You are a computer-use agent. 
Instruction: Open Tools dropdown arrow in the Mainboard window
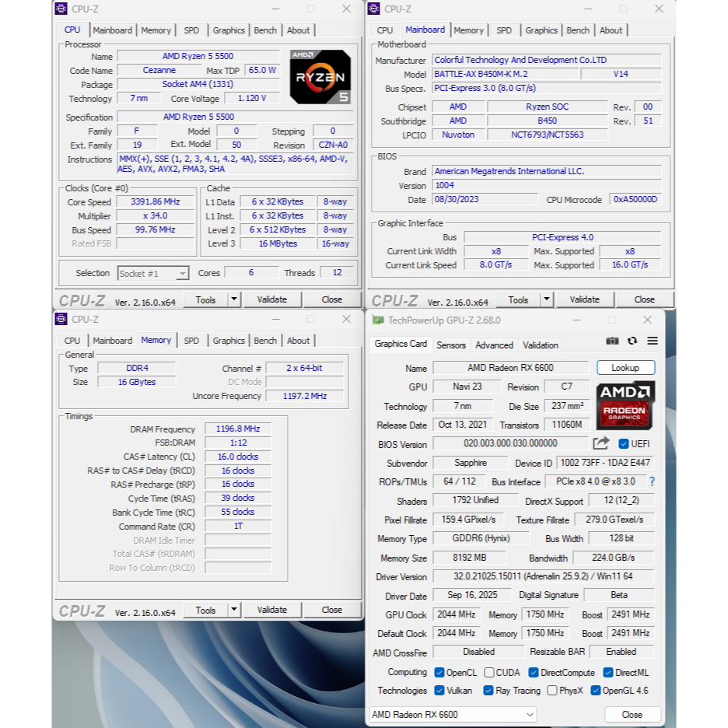[546, 300]
